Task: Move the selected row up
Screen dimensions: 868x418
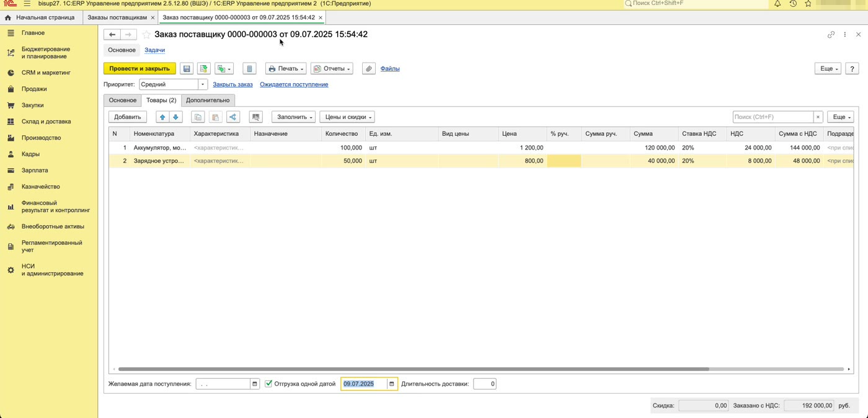Action: (x=162, y=117)
